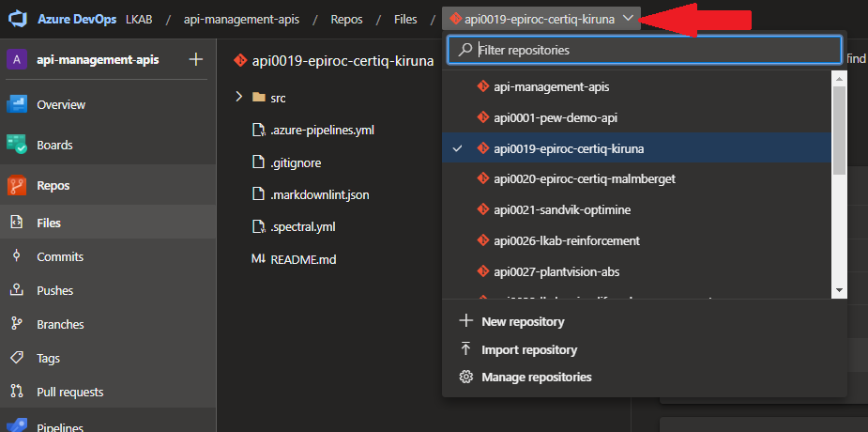
Task: Click the Boards icon in sidebar
Action: coord(17,146)
